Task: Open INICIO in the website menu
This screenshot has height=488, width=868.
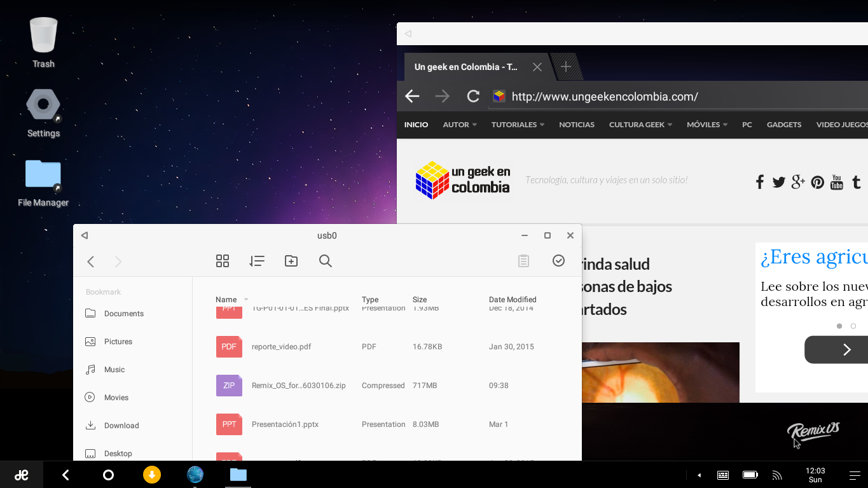Action: [x=417, y=125]
